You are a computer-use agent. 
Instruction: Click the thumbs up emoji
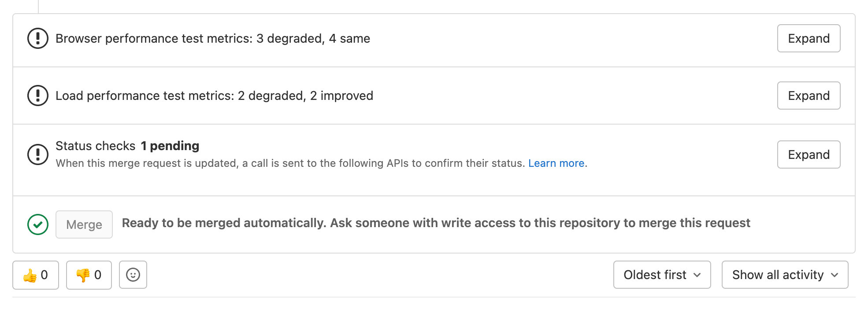pos(30,276)
